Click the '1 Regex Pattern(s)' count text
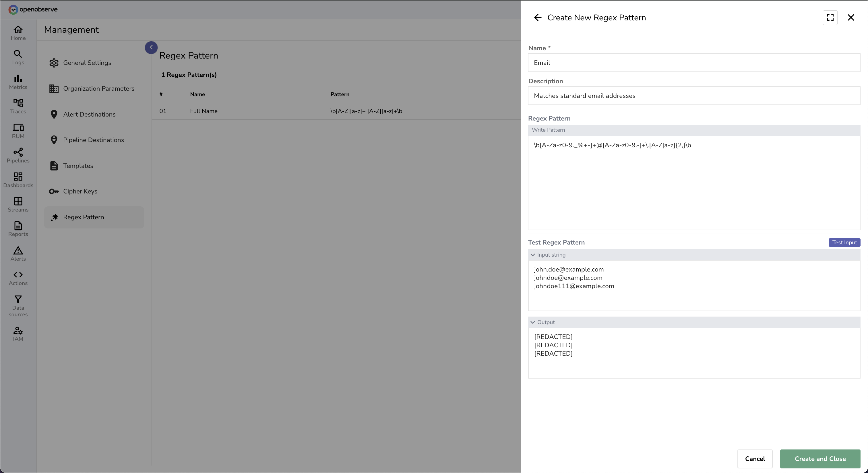Image resolution: width=868 pixels, height=473 pixels. click(189, 75)
